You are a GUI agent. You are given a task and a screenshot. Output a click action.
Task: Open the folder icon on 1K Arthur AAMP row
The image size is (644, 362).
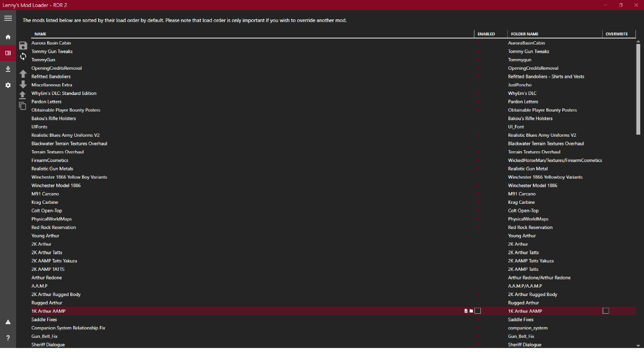(471, 311)
